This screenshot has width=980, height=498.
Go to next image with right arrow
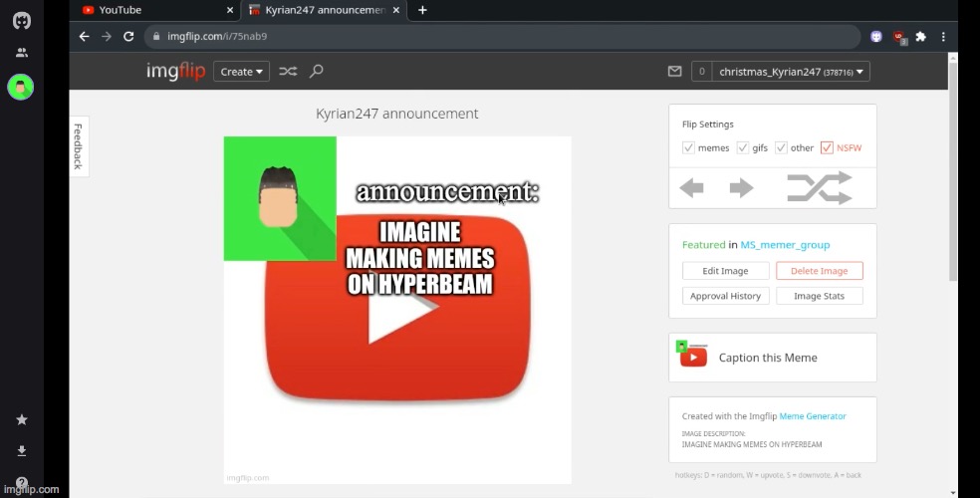pos(741,187)
